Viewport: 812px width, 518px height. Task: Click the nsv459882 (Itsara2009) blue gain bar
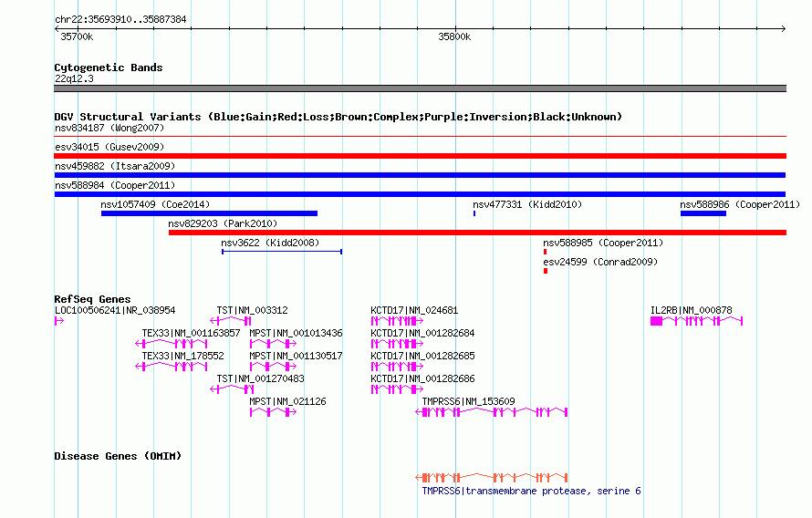(420, 175)
